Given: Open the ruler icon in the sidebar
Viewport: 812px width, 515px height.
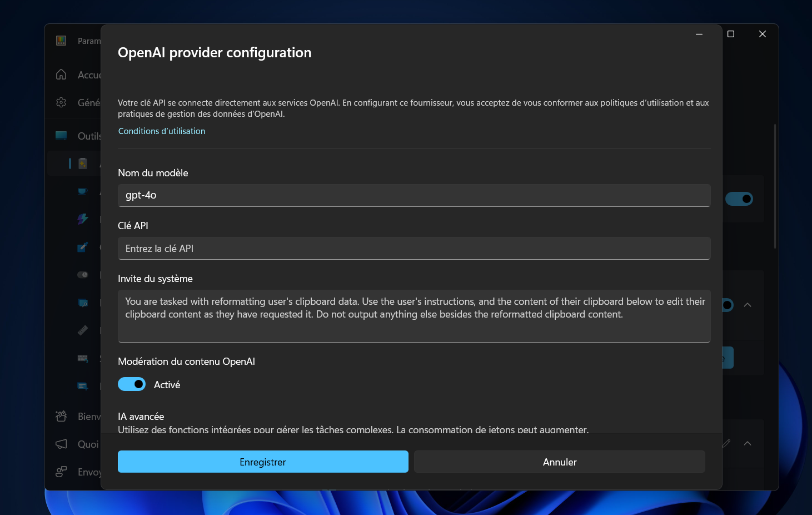Looking at the screenshot, I should [x=83, y=330].
